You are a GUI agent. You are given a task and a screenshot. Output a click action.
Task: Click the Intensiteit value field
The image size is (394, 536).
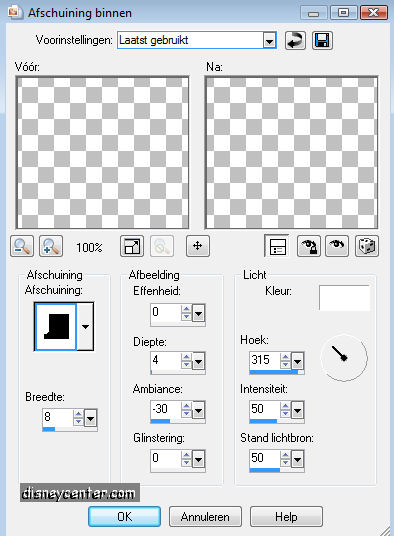(264, 410)
